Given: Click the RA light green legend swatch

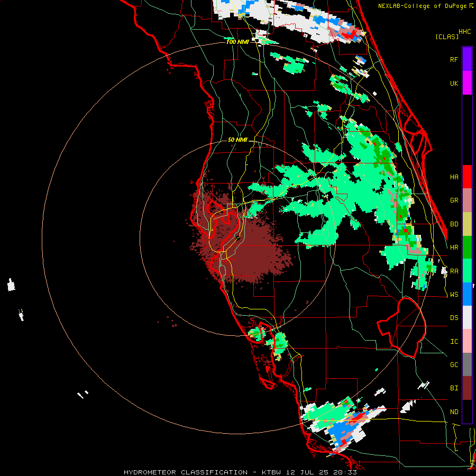Looking at the screenshot, I should 467,271.
